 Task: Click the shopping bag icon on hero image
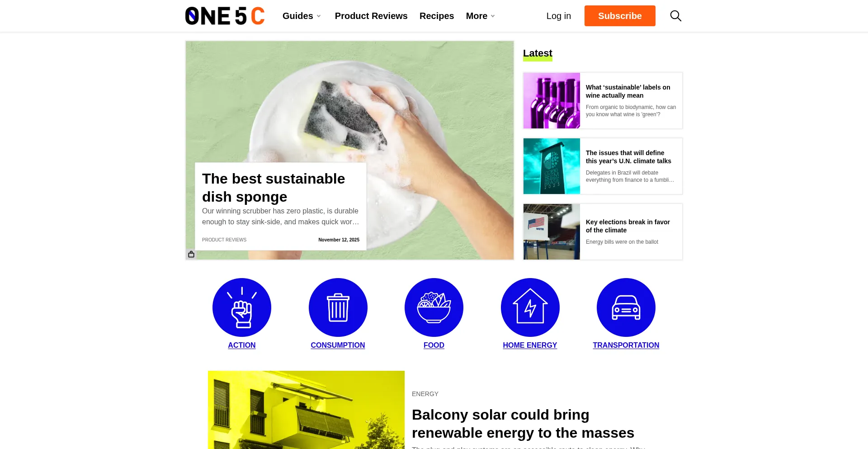191,254
